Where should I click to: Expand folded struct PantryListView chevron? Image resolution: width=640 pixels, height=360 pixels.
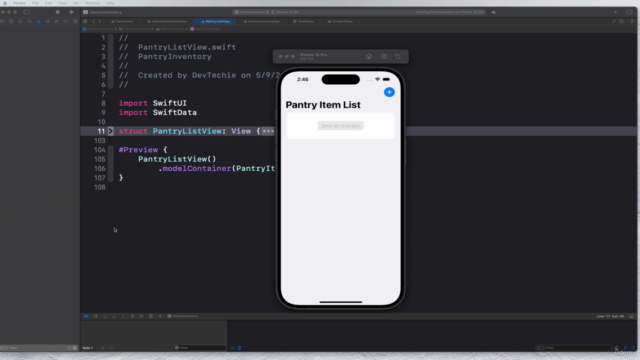click(x=110, y=131)
